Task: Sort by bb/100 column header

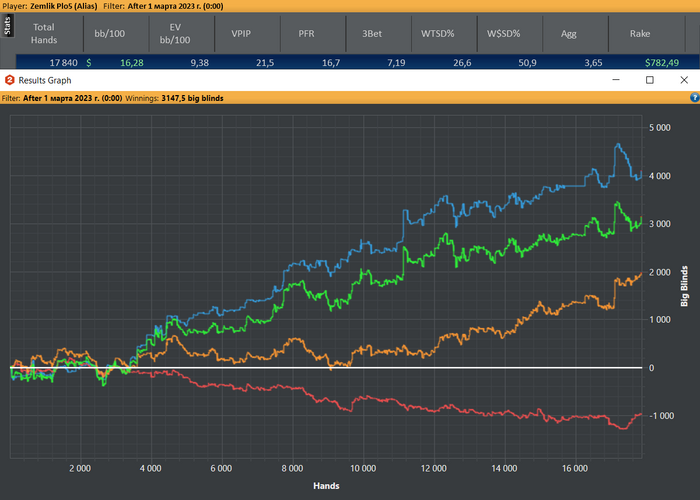Action: point(110,33)
